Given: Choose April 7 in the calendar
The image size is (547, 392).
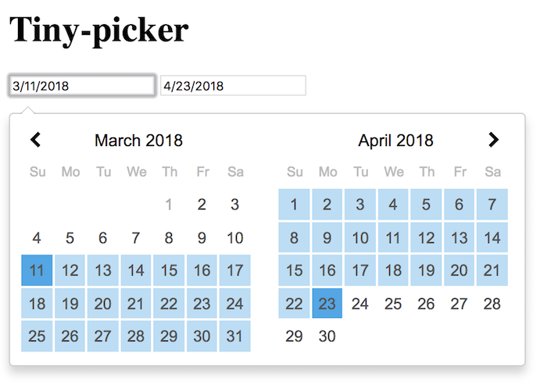Looking at the screenshot, I should pos(492,205).
